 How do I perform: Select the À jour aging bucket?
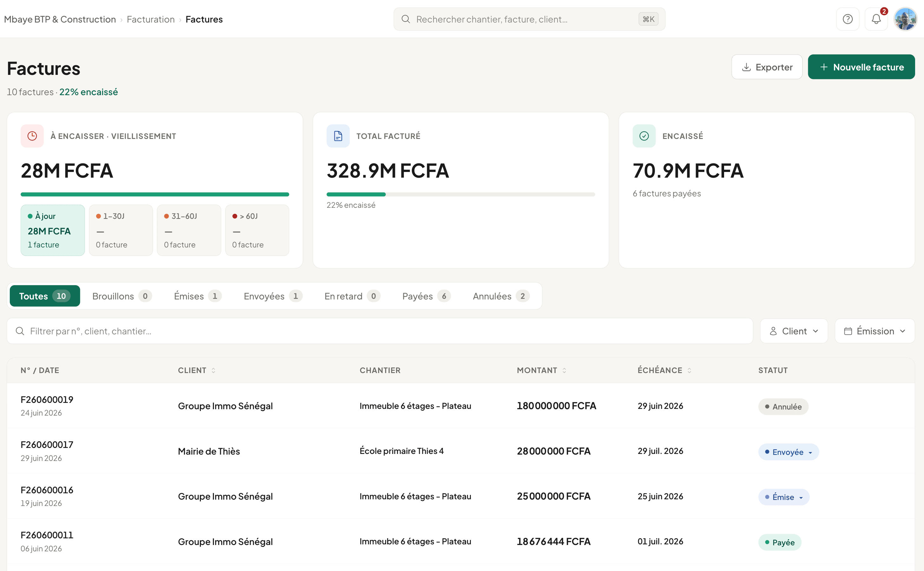[x=53, y=230]
